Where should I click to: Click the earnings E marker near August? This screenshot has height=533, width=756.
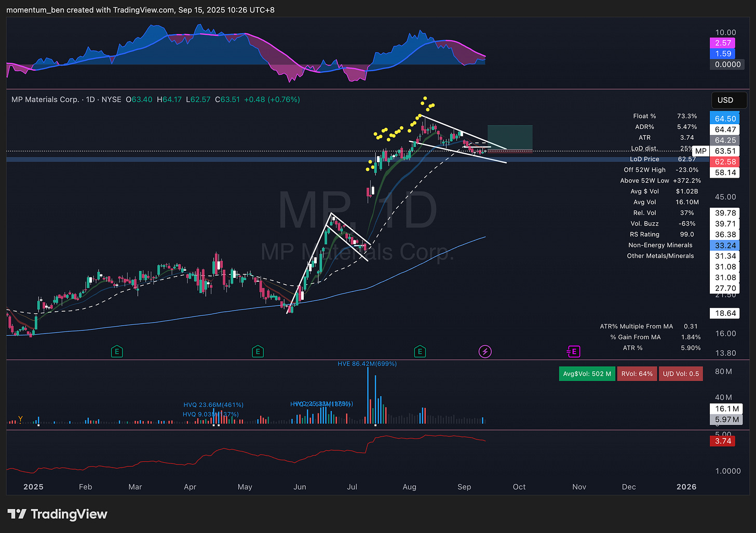(x=420, y=352)
